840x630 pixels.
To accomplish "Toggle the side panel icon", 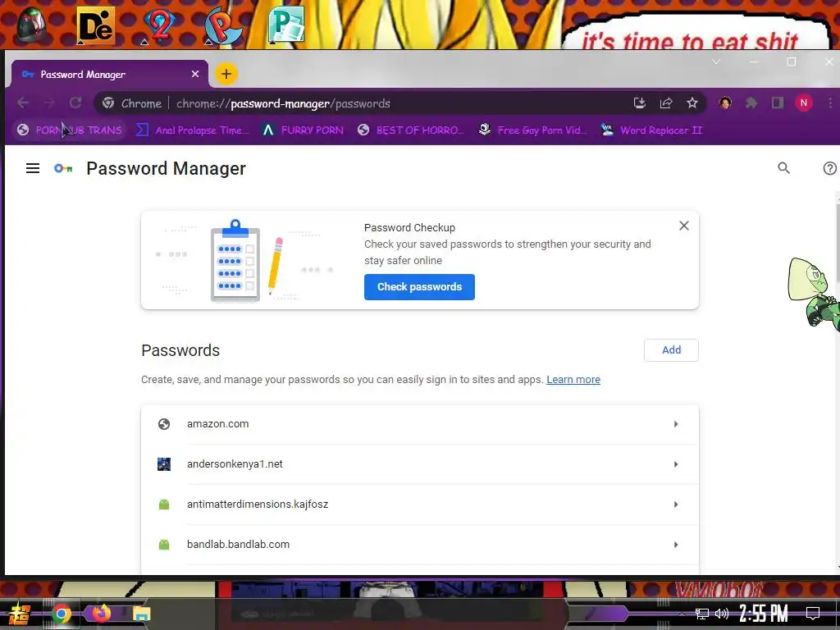I will coord(778,103).
